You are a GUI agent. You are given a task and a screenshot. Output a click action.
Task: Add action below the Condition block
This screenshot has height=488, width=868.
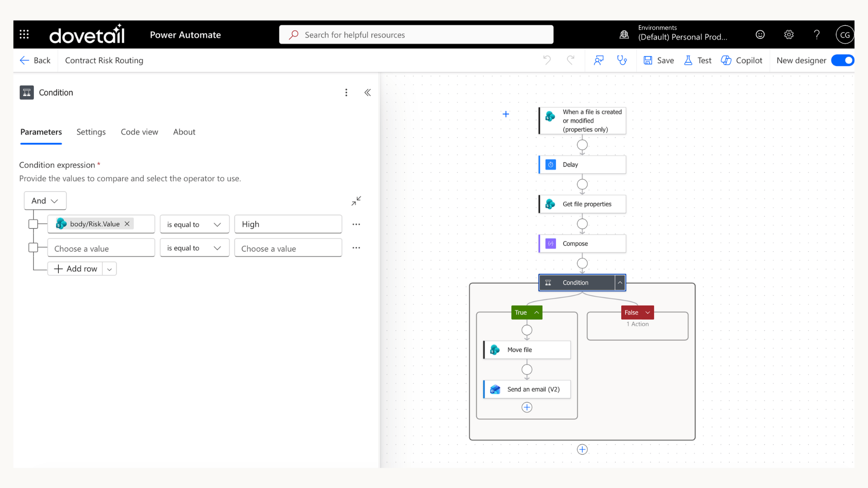point(582,450)
